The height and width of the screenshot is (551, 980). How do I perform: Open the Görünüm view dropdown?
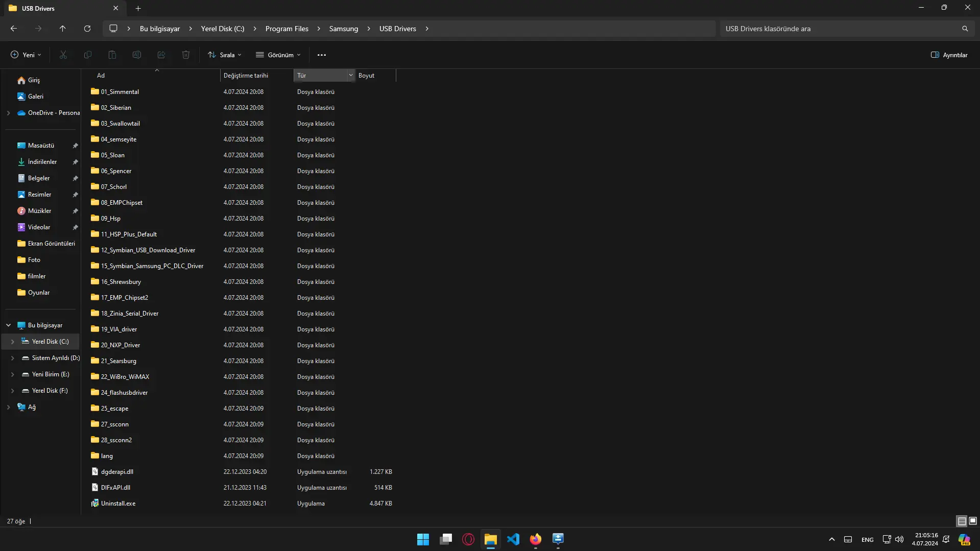click(x=278, y=55)
